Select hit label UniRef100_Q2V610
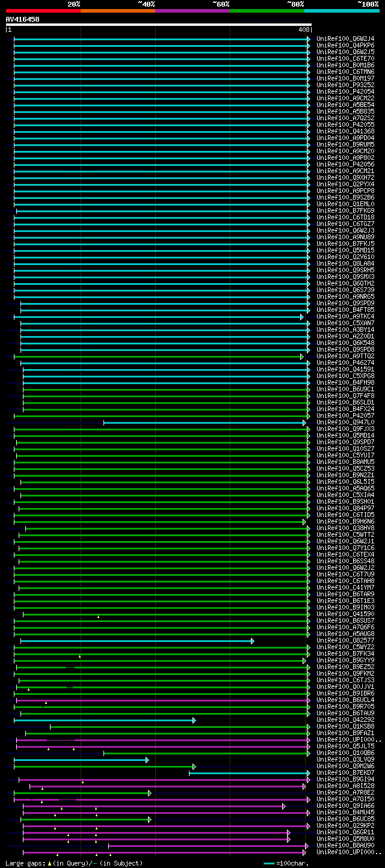The width and height of the screenshot is (385, 868). point(345,257)
